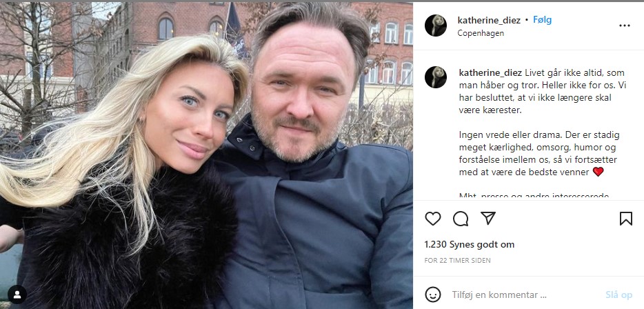Screen dimensions: 644x309
Task: Open comments via the speech bubble icon
Action: click(x=461, y=219)
